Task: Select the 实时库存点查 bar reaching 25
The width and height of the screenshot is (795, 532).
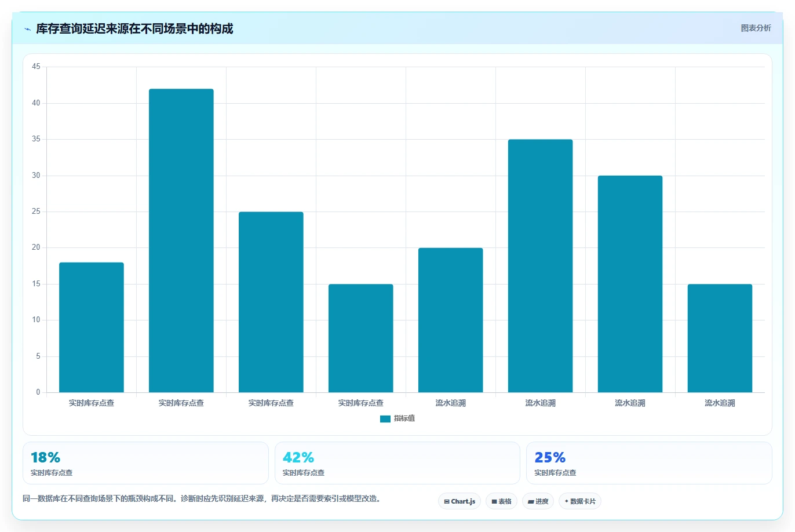Action: click(x=271, y=302)
